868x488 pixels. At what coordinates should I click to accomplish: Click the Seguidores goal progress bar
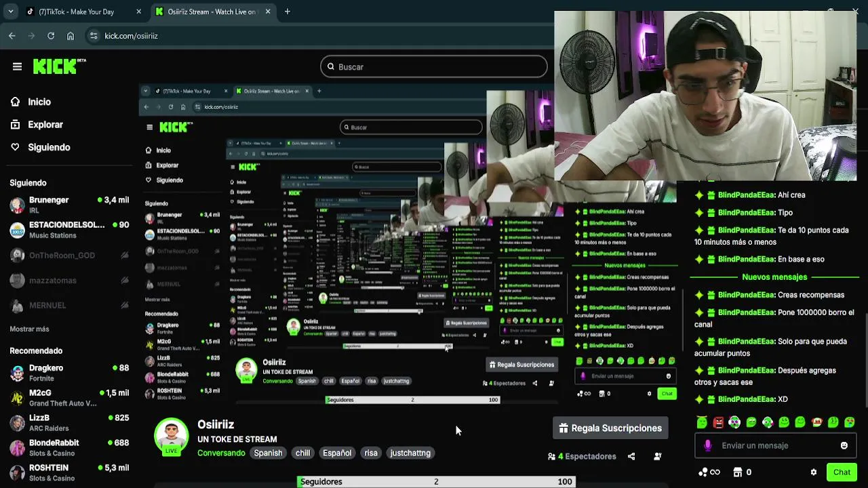pyautogui.click(x=437, y=481)
